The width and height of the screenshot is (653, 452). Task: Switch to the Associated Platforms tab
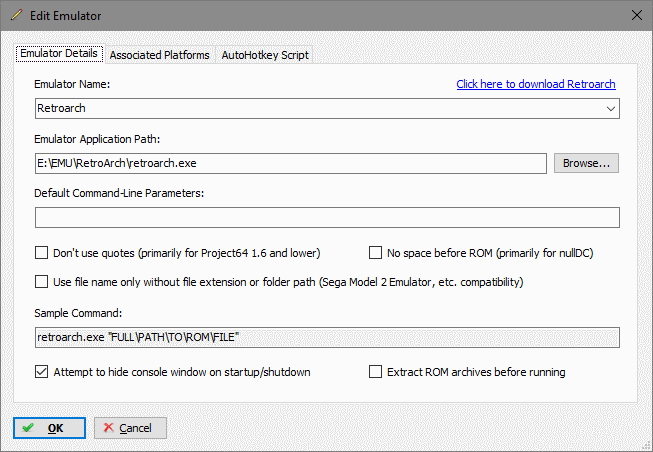tap(159, 55)
